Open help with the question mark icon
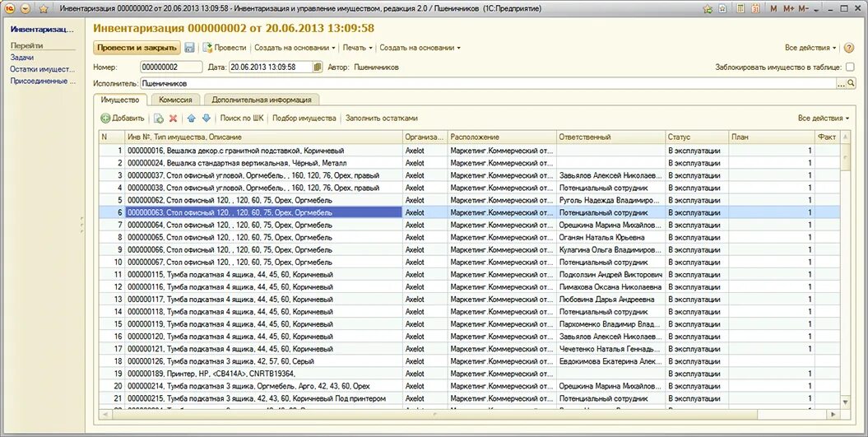This screenshot has height=437, width=868. (x=849, y=48)
